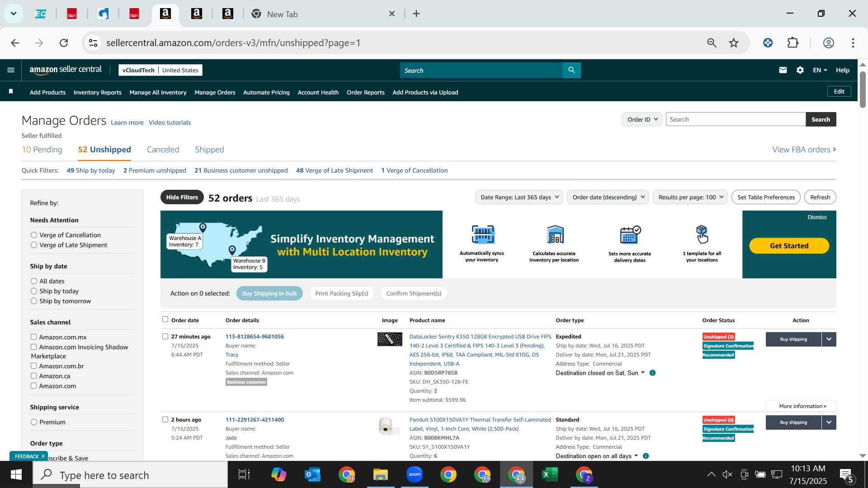Image resolution: width=868 pixels, height=488 pixels.
Task: Select order 113-8128654-9681056 checkbox
Action: pos(165,336)
